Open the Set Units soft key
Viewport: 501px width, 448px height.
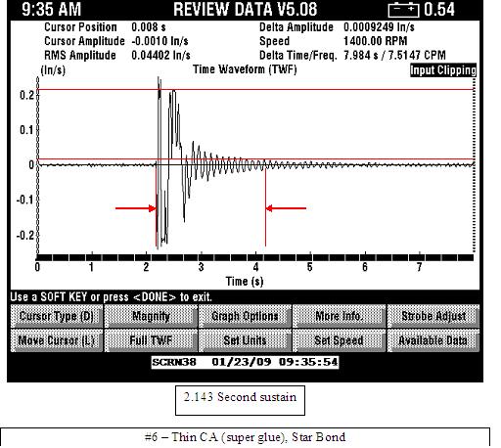(245, 340)
